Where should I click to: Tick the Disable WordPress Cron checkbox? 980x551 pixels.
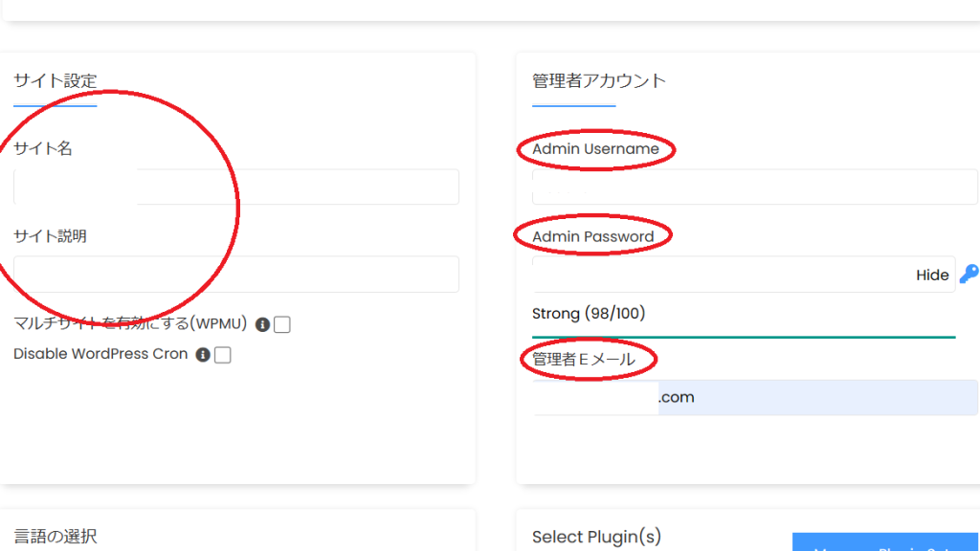point(223,355)
